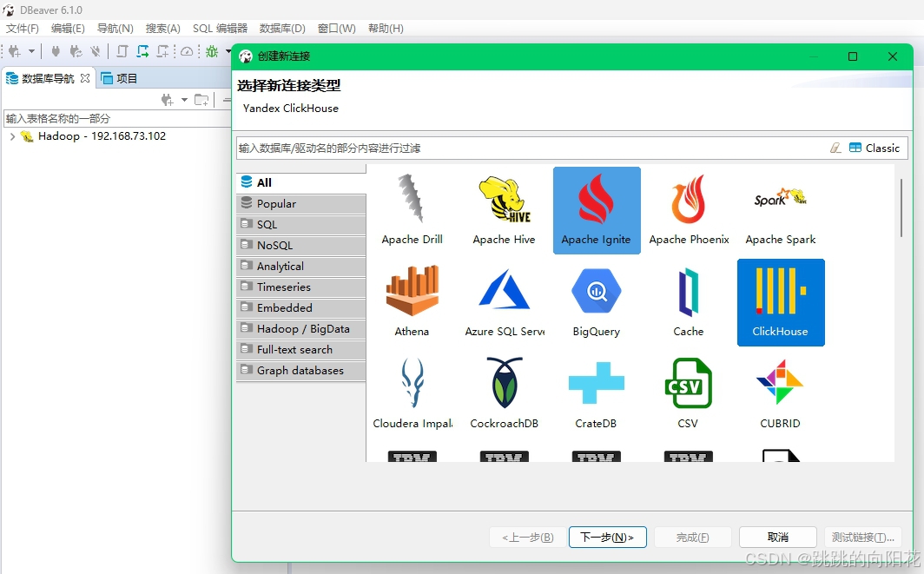Screen dimensions: 924x574
Task: Click navigator panel's new connection plug icon
Action: pyautogui.click(x=168, y=100)
